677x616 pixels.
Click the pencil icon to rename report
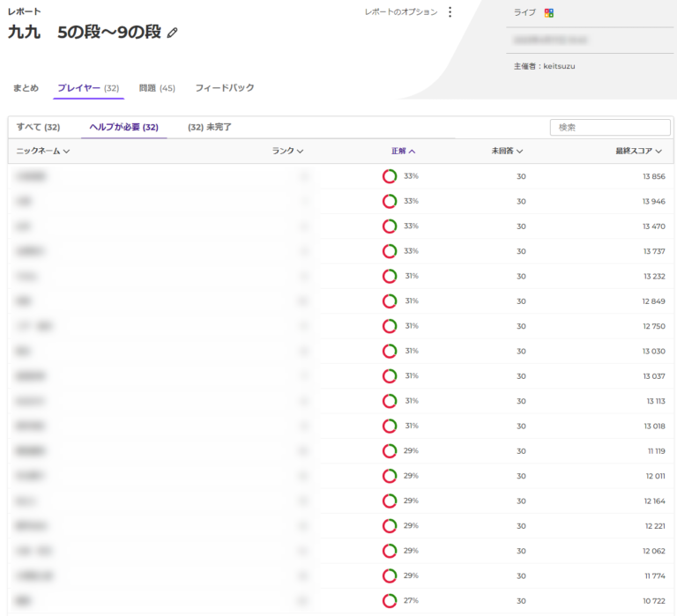click(x=173, y=33)
